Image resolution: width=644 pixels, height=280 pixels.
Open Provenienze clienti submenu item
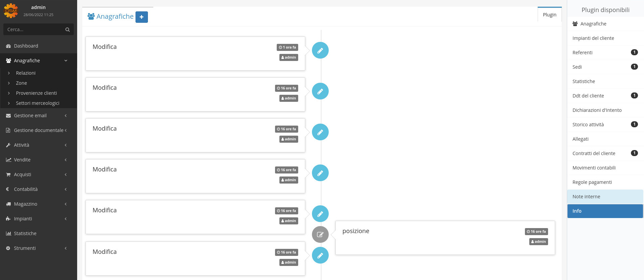[x=36, y=93]
